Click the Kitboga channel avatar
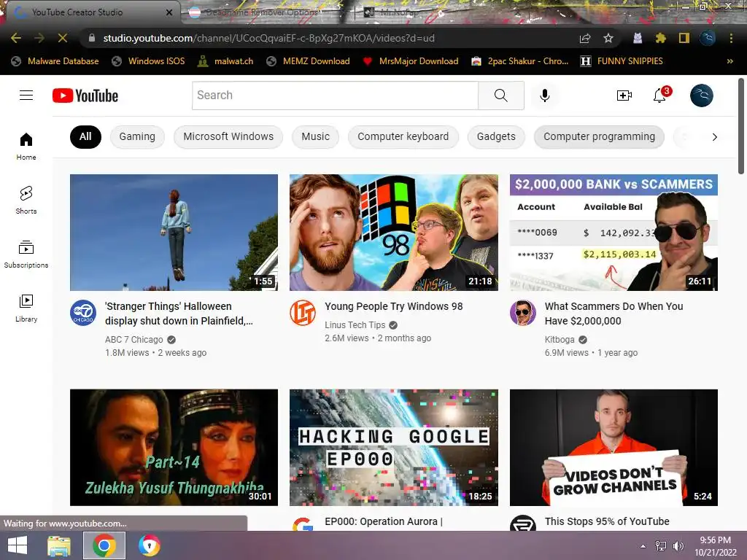 (523, 313)
